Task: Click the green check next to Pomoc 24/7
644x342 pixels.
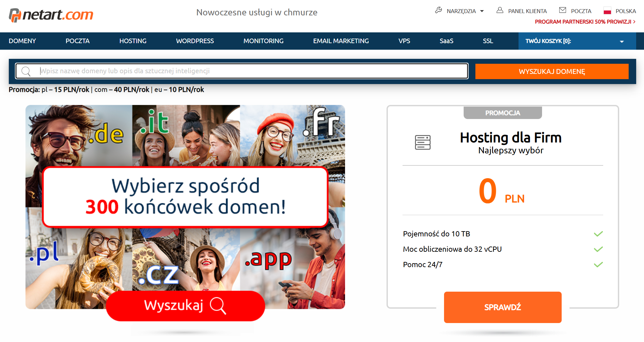Action: (x=598, y=265)
